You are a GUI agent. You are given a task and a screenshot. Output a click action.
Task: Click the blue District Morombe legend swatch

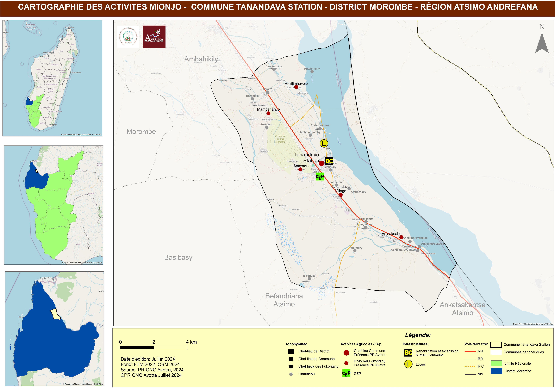coord(496,371)
